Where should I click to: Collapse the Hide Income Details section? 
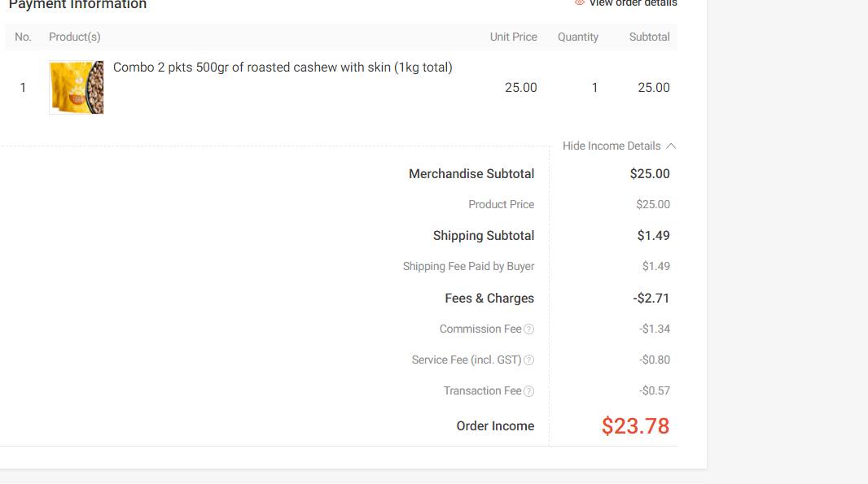pos(612,146)
